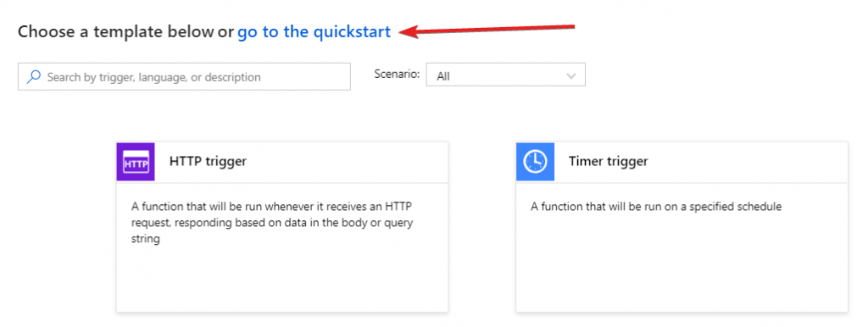Click the purple HTTP trigger icon

[x=136, y=162]
